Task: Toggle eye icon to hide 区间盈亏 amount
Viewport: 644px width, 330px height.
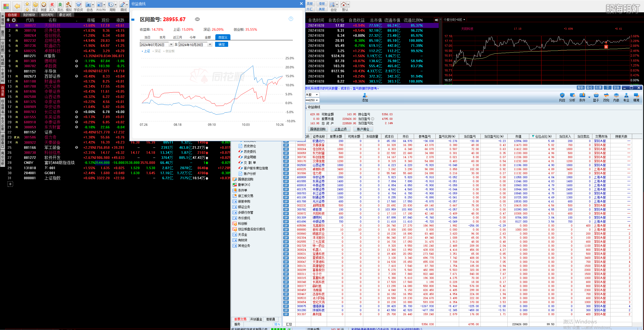Action: click(x=197, y=19)
